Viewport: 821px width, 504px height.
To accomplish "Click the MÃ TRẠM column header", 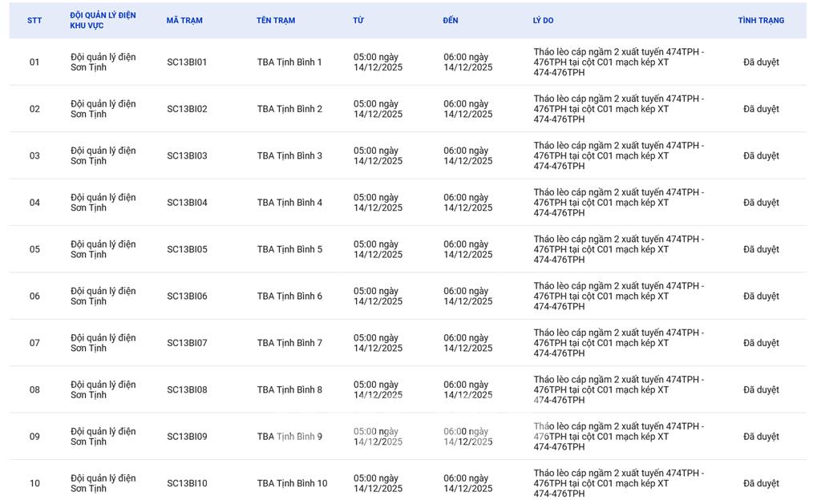I will click(184, 21).
